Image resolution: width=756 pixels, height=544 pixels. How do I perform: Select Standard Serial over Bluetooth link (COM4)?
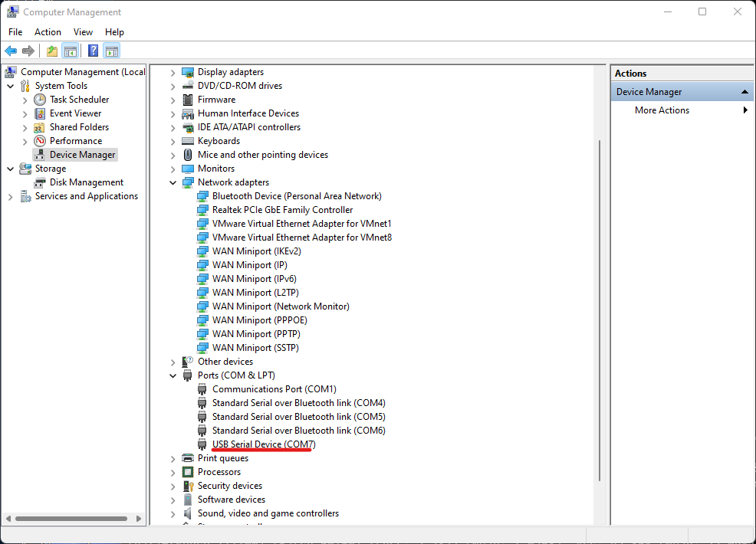[299, 403]
